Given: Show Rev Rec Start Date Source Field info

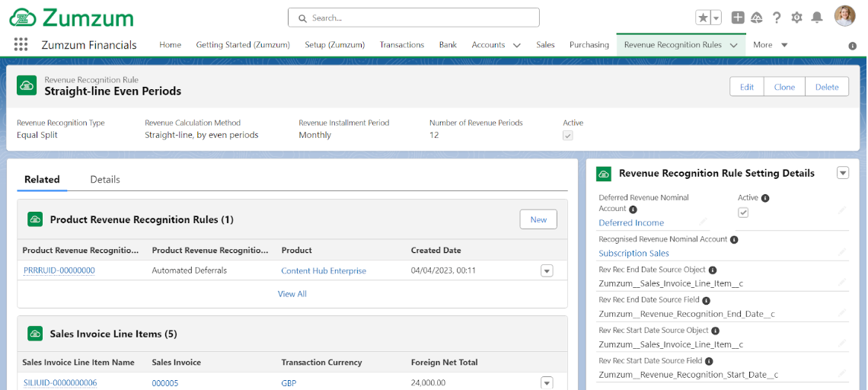Looking at the screenshot, I should 709,361.
